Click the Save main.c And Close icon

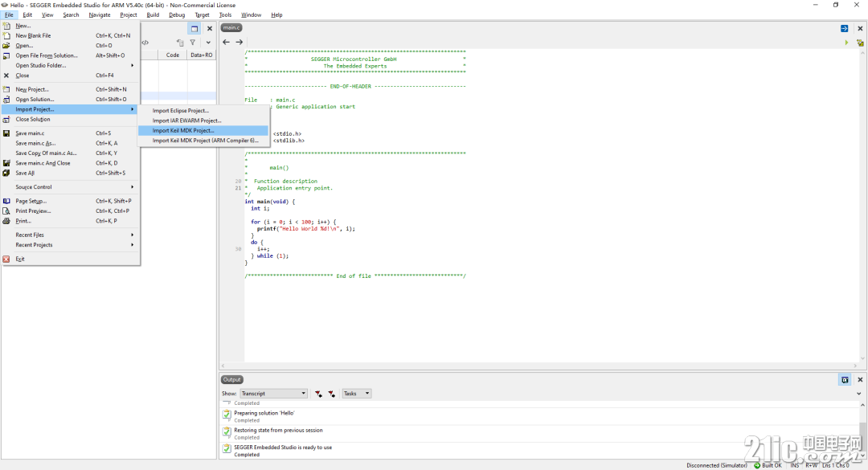click(x=6, y=163)
